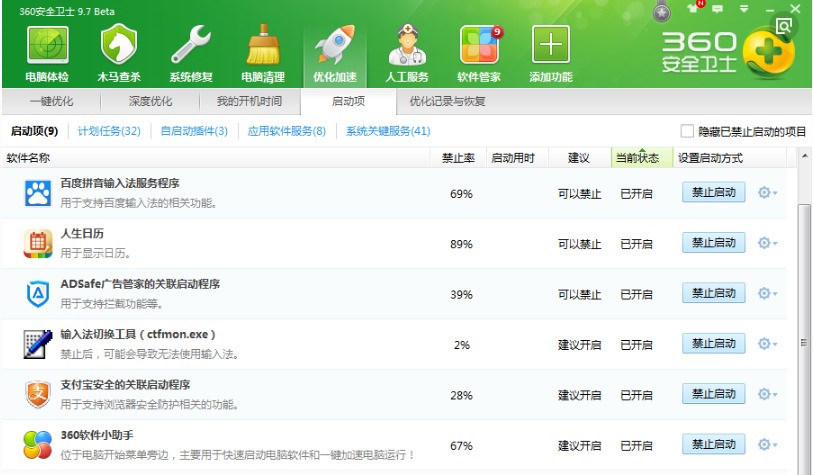Screen dimensions: 813x475
Task: Click 禁止启动 for 360软件小助手
Action: point(713,444)
